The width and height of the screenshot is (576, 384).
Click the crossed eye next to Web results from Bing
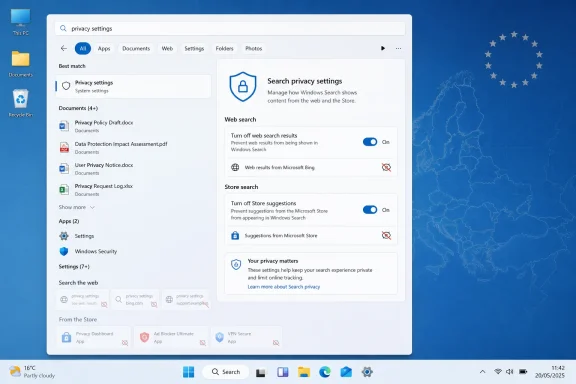click(386, 168)
